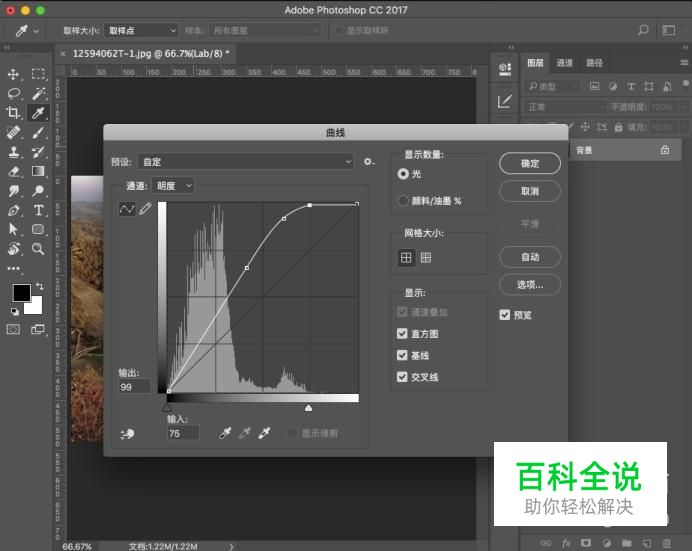Viewport: 692px width, 551px height.
Task: Open the Preset dropdown showing 自定
Action: click(246, 161)
